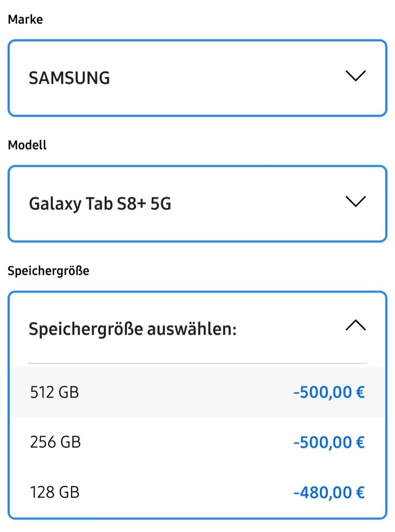Open the SAMSUNG brand dropdown
The width and height of the screenshot is (395, 532).
(197, 78)
